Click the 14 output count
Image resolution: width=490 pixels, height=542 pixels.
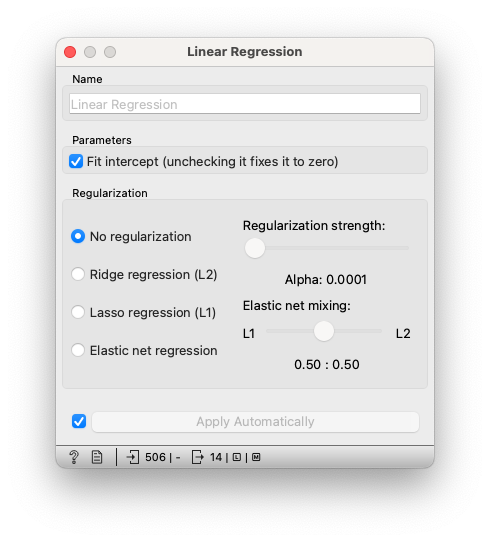(216, 457)
